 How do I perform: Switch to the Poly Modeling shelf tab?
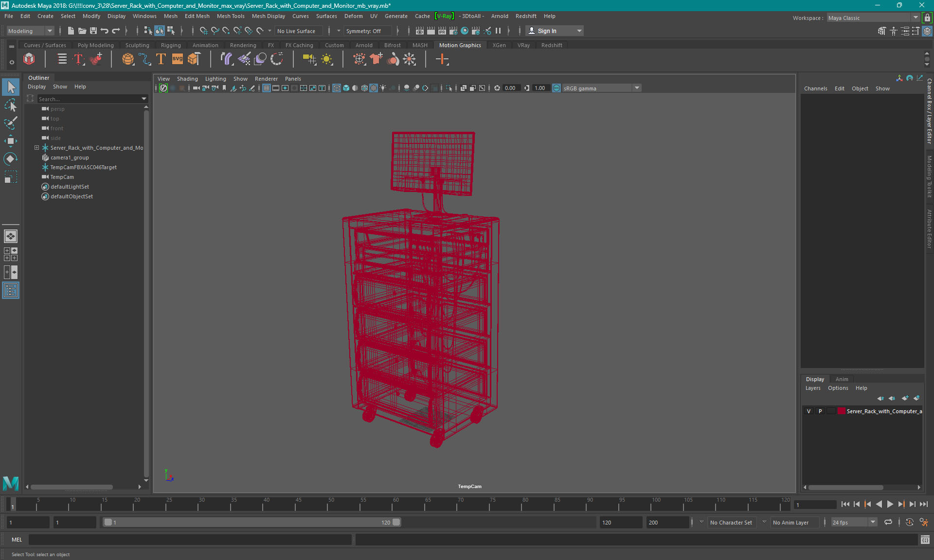click(95, 45)
